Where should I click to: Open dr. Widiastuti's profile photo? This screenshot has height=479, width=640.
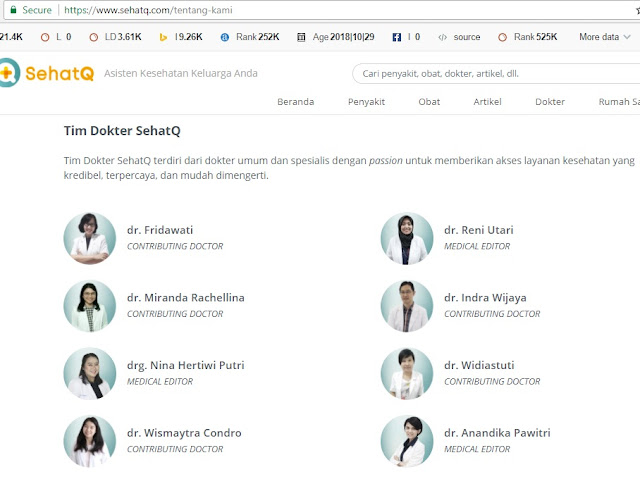(x=407, y=374)
